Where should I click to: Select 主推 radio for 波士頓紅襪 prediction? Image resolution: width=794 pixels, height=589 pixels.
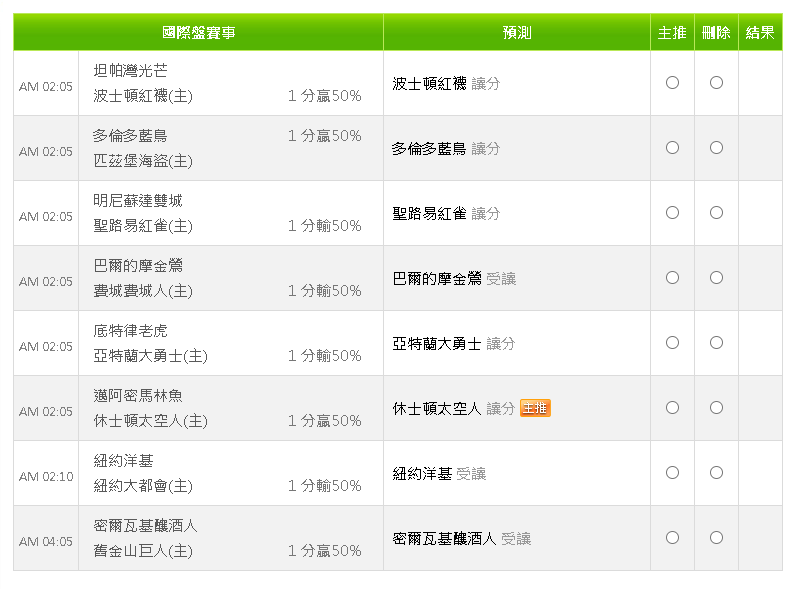(x=672, y=83)
